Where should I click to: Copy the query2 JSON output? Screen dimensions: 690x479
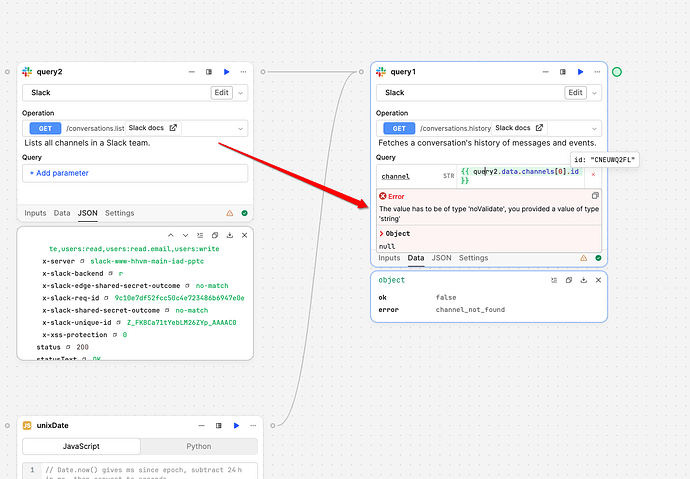tap(215, 235)
